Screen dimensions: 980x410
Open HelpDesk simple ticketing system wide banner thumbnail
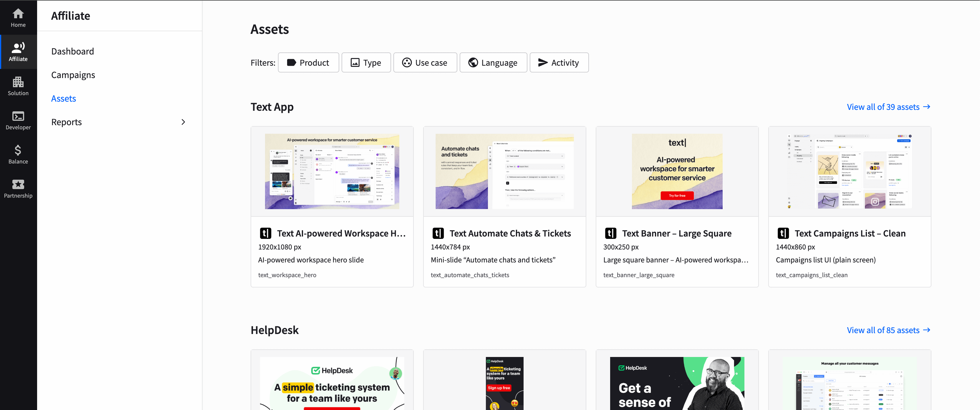[x=332, y=383]
